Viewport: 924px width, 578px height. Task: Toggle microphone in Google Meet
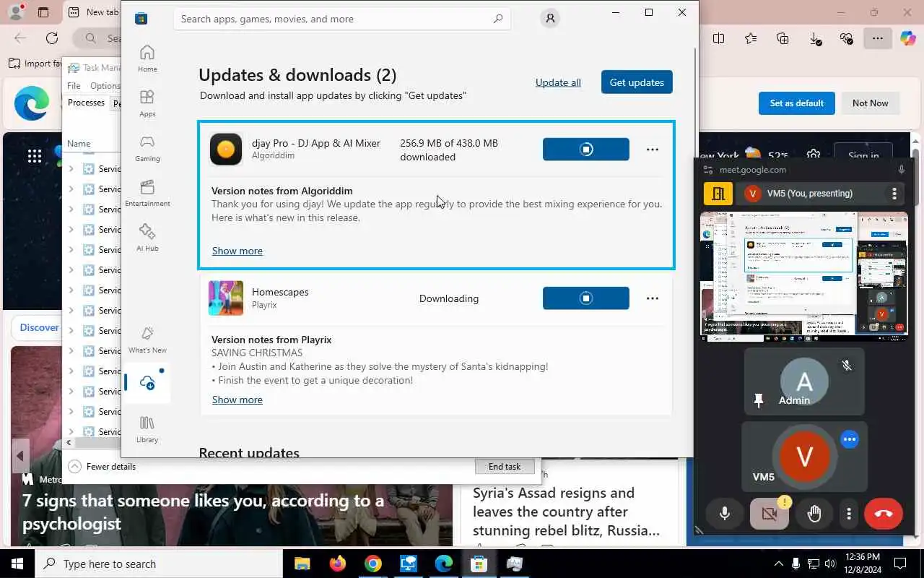point(725,514)
